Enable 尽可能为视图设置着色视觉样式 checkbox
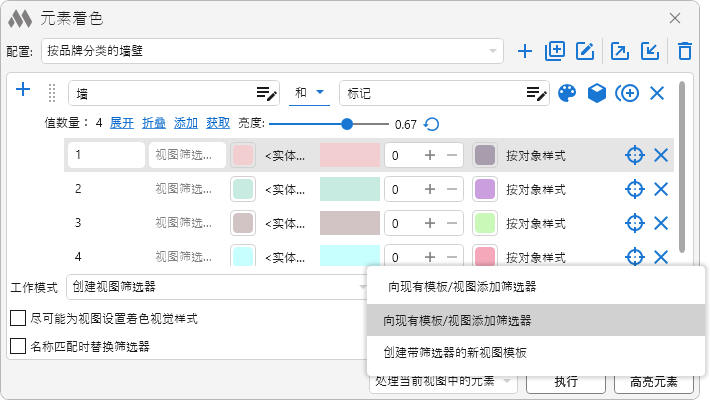The image size is (710, 400). 18,319
